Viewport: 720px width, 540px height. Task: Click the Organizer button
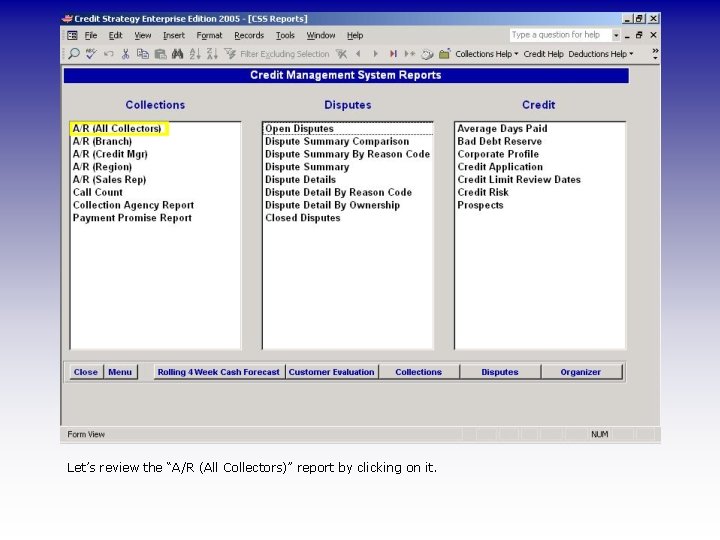coord(581,372)
